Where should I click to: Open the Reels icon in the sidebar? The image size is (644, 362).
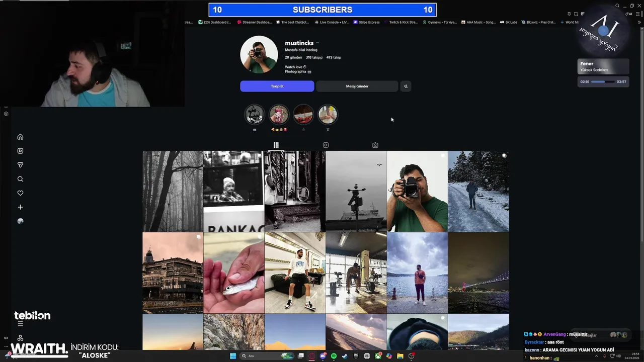[x=20, y=151]
